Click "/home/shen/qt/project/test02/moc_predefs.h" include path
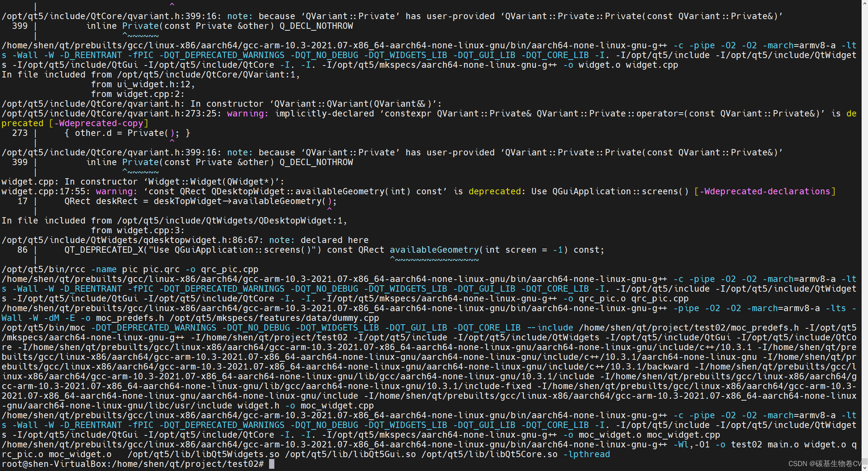This screenshot has height=471, width=868. click(689, 328)
